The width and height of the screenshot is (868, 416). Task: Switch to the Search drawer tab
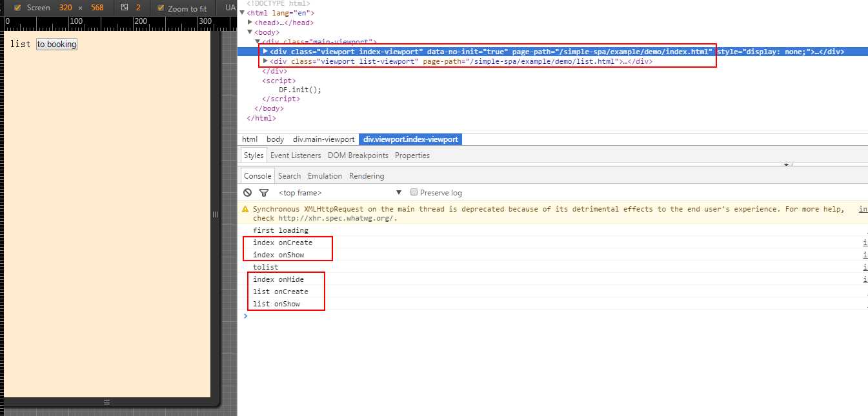point(290,176)
